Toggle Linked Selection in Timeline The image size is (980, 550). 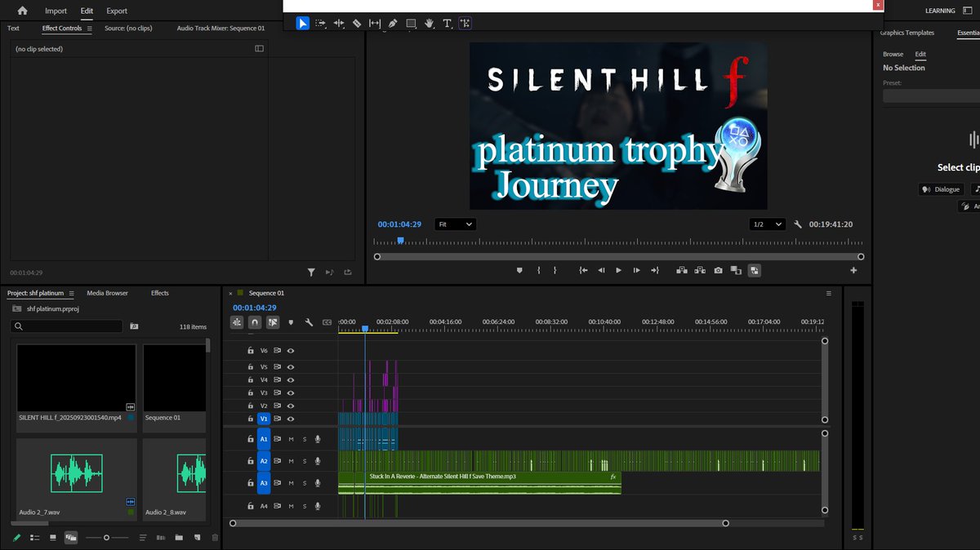pos(273,322)
